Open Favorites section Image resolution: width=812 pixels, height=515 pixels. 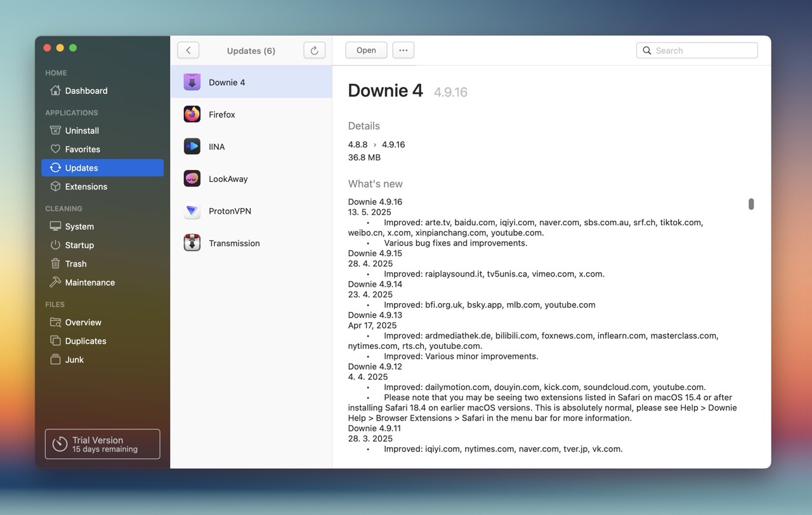pyautogui.click(x=103, y=149)
